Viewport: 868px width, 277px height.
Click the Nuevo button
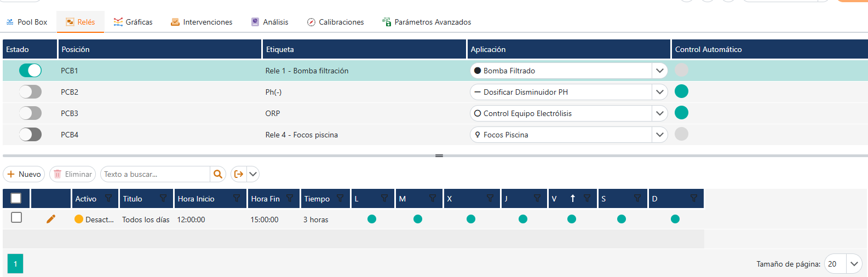click(x=24, y=174)
